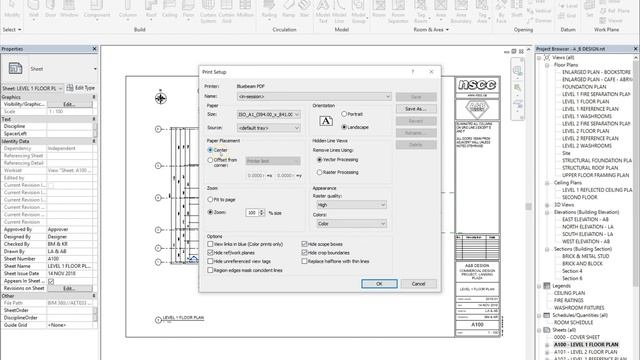This screenshot has height=360, width=640.
Task: Select the Room Separator tool
Action: (x=398, y=11)
